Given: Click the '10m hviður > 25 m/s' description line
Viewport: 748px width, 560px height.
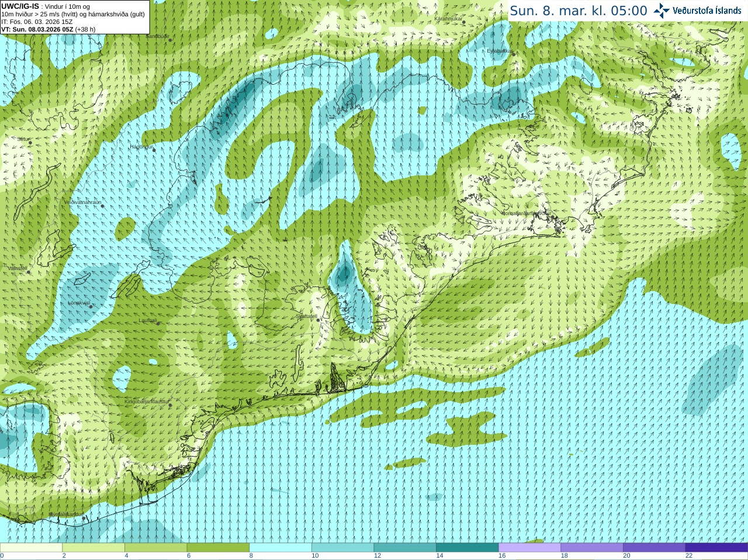Looking at the screenshot, I should 73,14.
